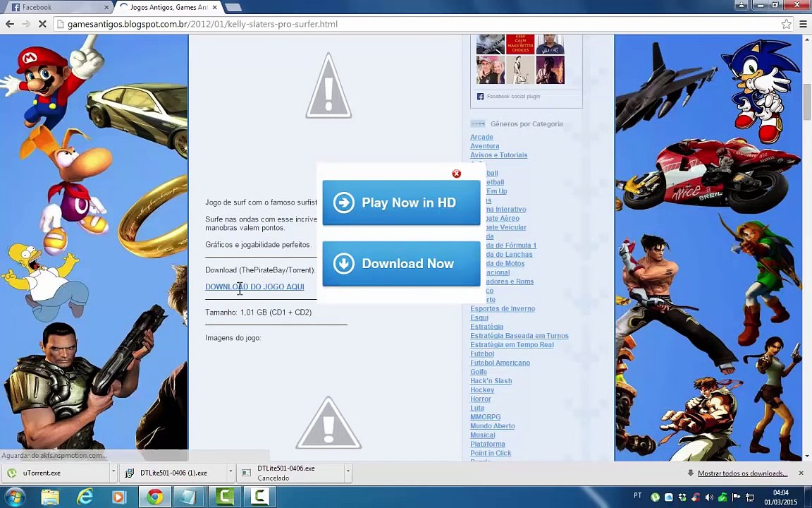This screenshot has width=812, height=508.
Task: Open the Avisos e Tutoriais link
Action: pos(499,155)
